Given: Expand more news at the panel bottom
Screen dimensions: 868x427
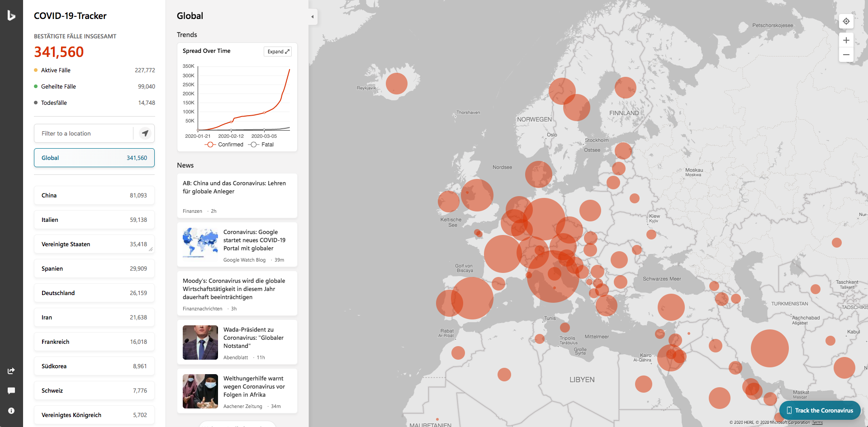Looking at the screenshot, I should [x=237, y=425].
